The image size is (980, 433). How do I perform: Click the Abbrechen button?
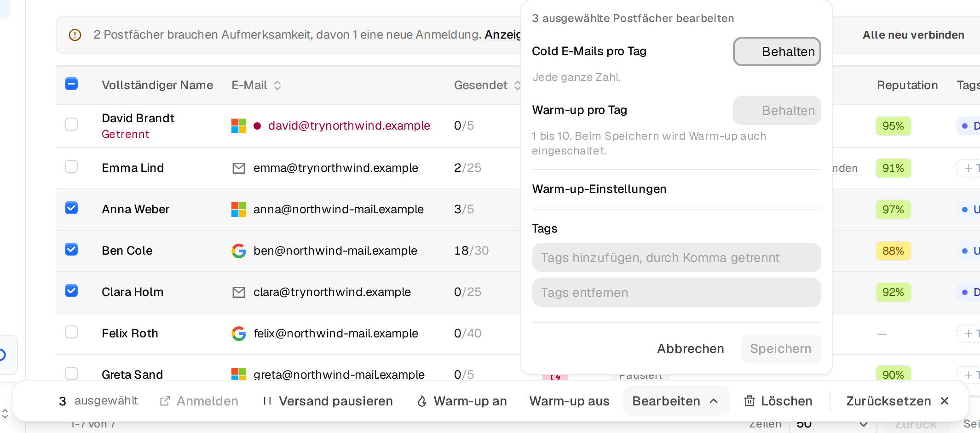(690, 349)
